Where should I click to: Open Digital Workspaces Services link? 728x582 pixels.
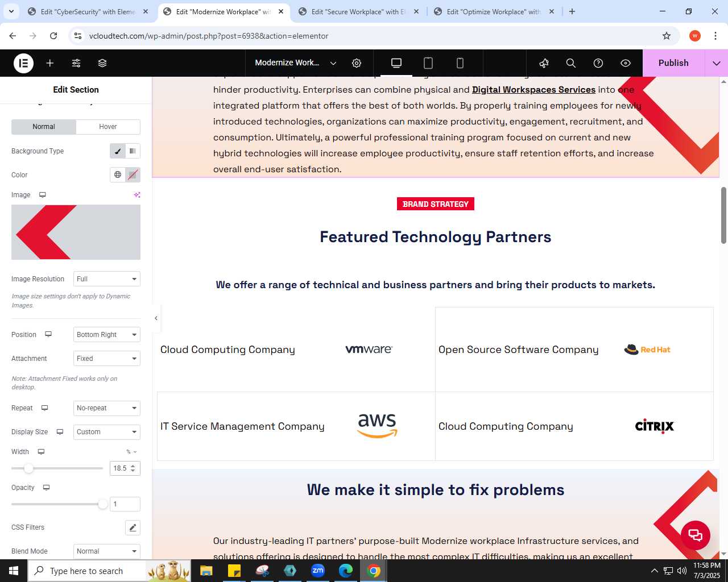pos(533,90)
